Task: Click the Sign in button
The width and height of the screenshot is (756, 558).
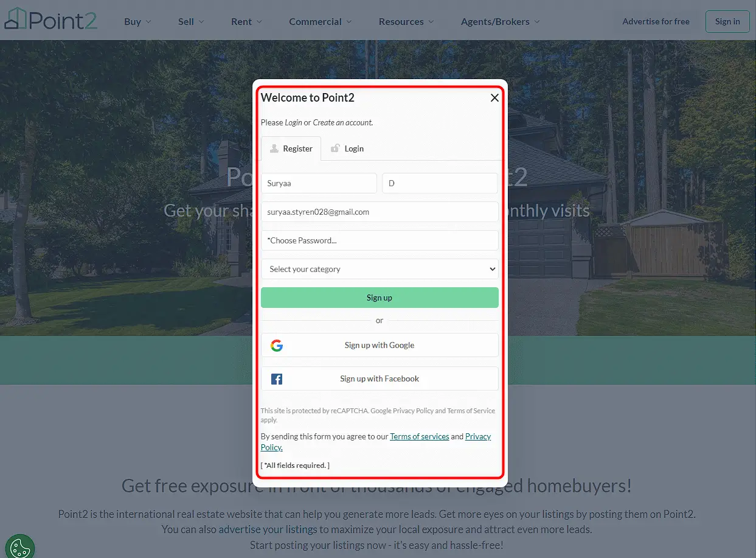Action: click(x=727, y=21)
